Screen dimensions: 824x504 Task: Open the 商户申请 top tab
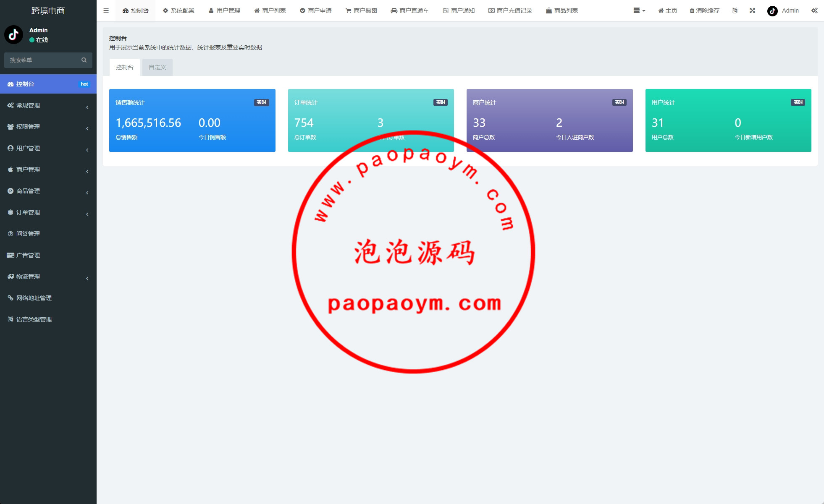[x=316, y=10]
